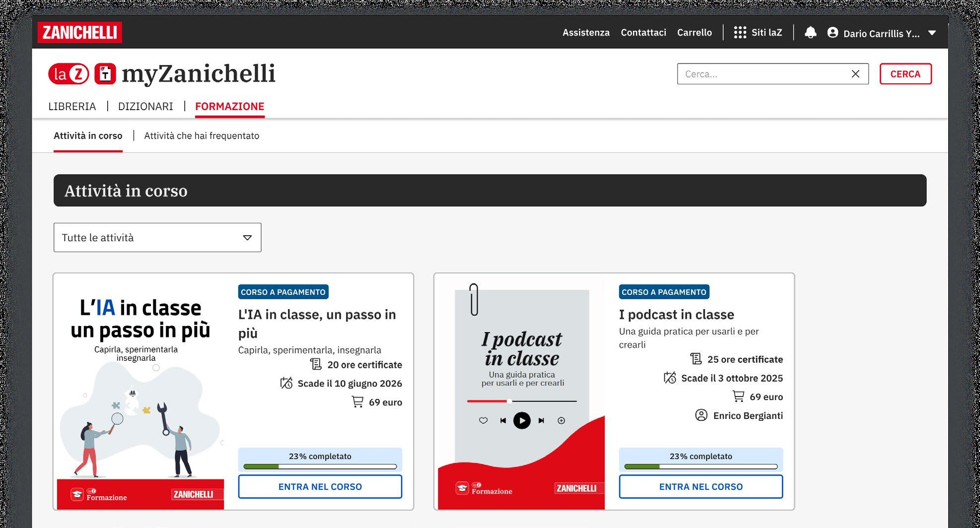Click the 69 euro price on L'IA card
The height and width of the screenshot is (528, 980).
(385, 402)
